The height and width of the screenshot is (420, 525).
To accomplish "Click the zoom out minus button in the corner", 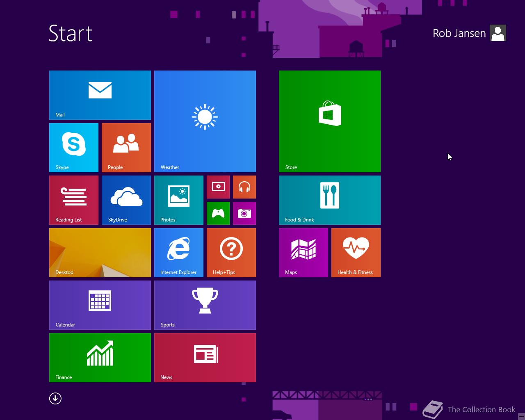I will tap(521, 416).
